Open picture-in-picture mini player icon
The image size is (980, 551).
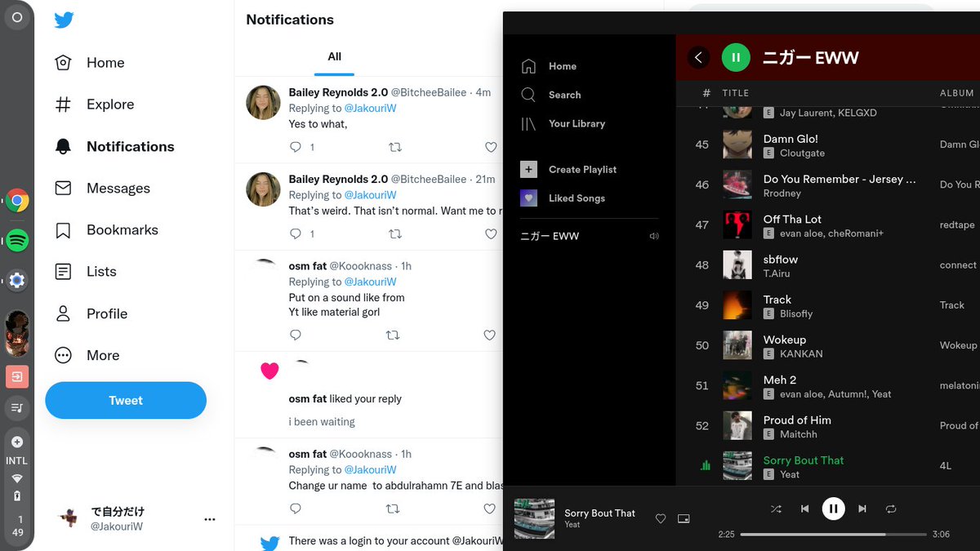tap(684, 518)
